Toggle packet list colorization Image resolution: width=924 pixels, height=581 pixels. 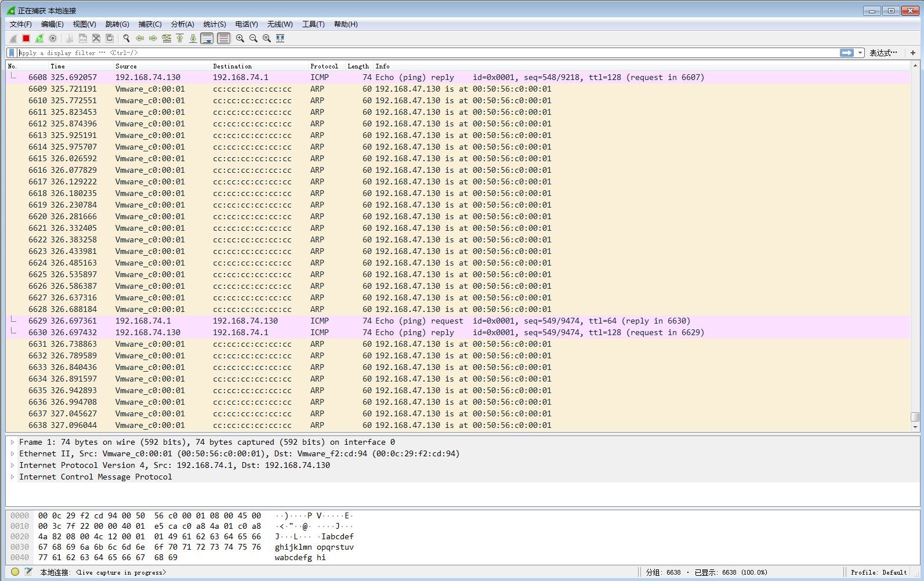(x=223, y=38)
